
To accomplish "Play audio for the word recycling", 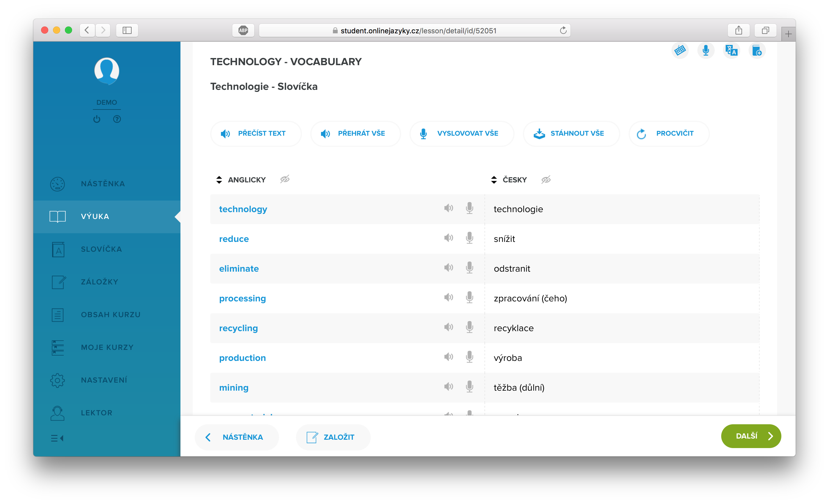I will [448, 327].
